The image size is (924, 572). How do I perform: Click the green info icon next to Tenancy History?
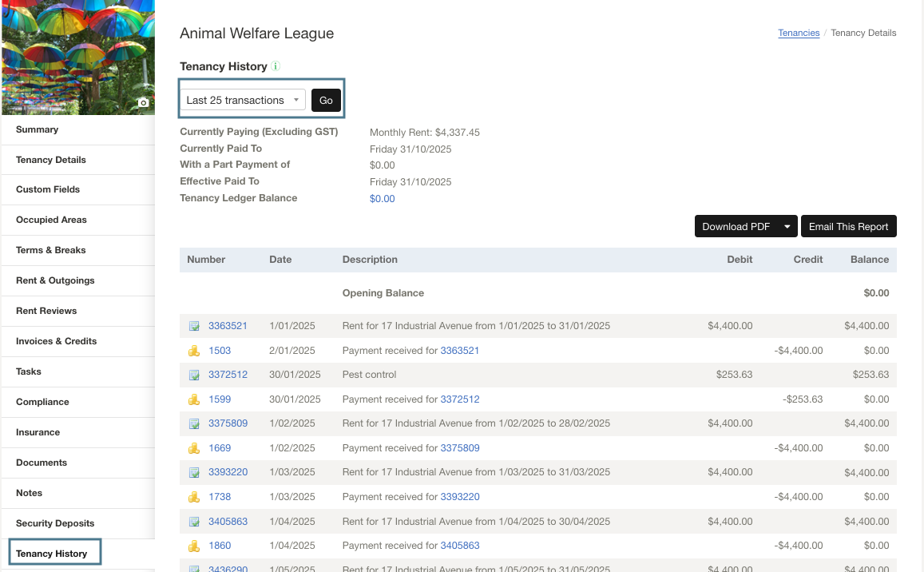pos(275,66)
